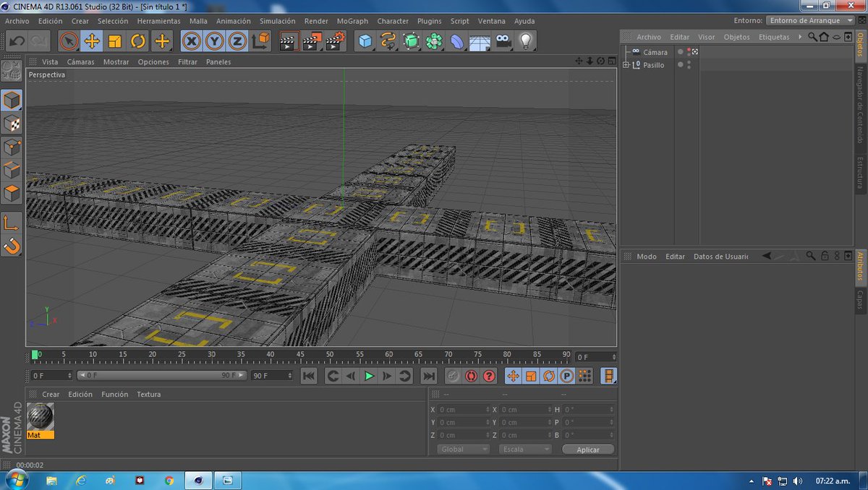Toggle the Z axis lock
This screenshot has width=868, height=490.
pyautogui.click(x=237, y=41)
